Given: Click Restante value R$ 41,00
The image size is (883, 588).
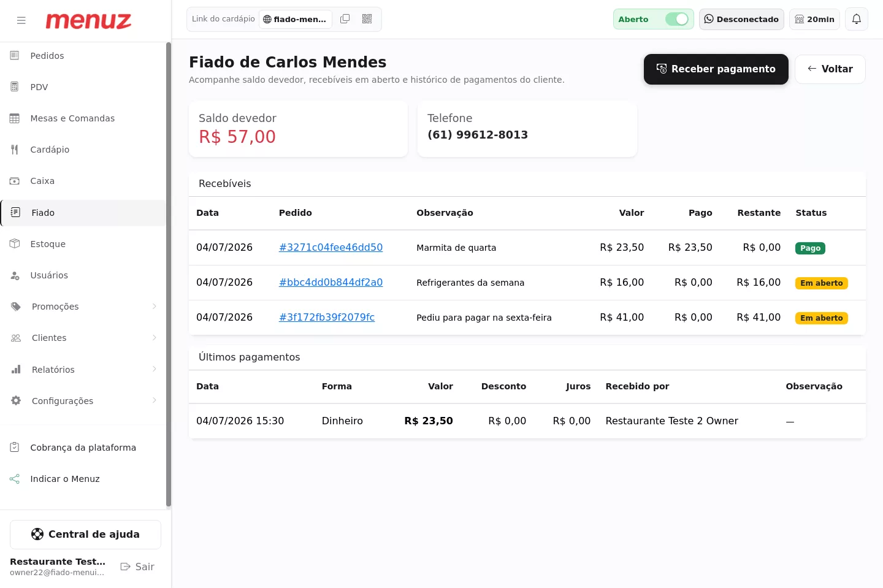Looking at the screenshot, I should tap(759, 317).
